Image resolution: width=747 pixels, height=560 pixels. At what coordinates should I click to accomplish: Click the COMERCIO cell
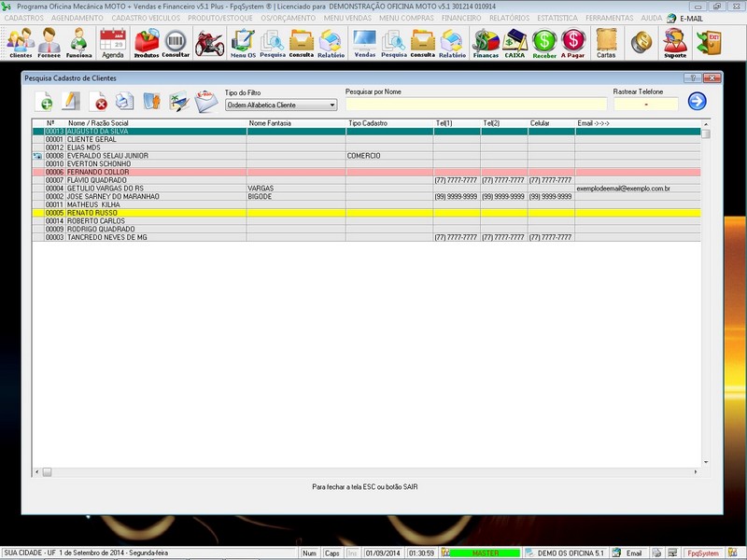389,156
